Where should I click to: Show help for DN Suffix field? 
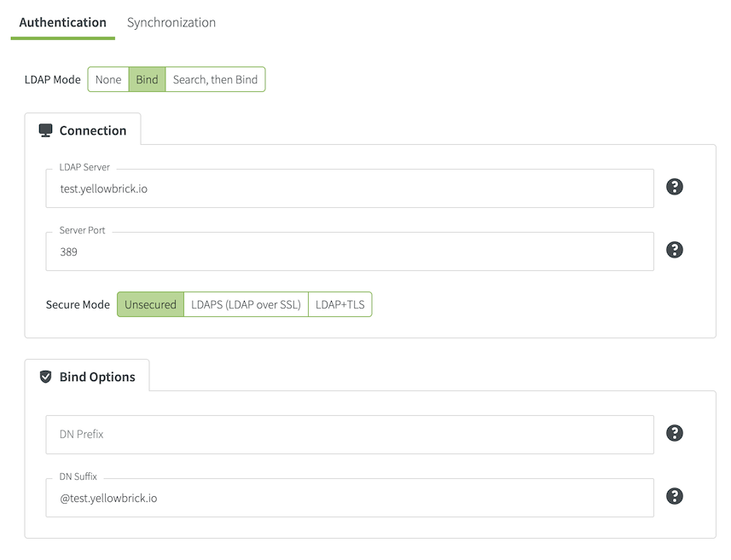tap(674, 497)
